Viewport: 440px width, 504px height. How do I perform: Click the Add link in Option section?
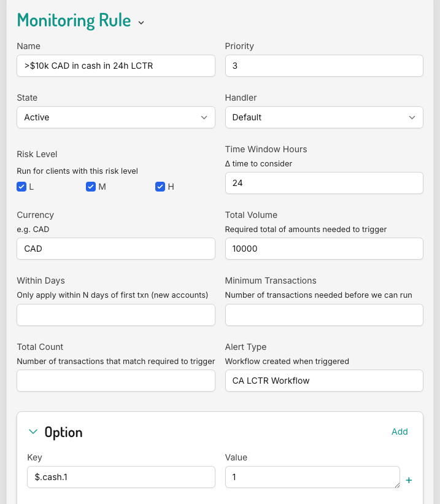pyautogui.click(x=399, y=432)
